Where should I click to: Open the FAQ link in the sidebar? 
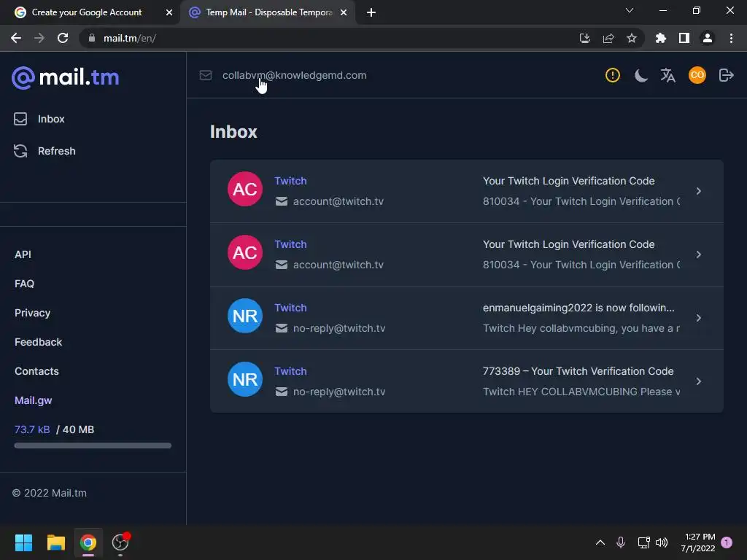click(24, 284)
